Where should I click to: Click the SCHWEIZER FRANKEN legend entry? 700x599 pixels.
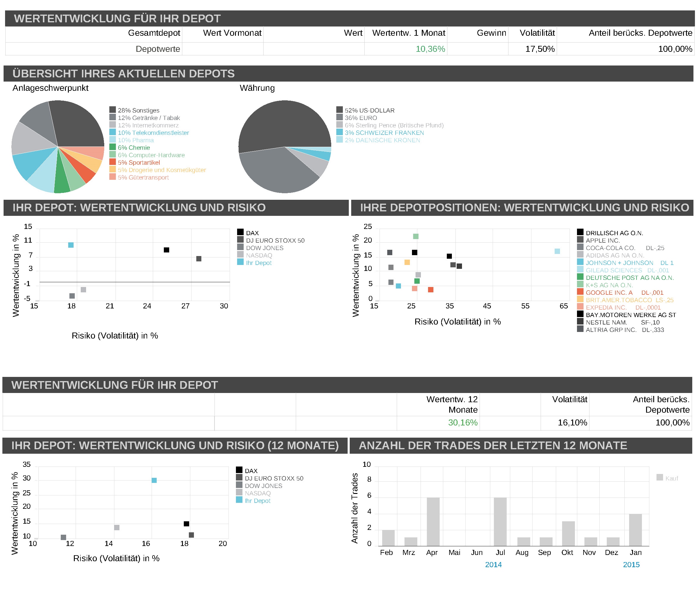tap(384, 133)
